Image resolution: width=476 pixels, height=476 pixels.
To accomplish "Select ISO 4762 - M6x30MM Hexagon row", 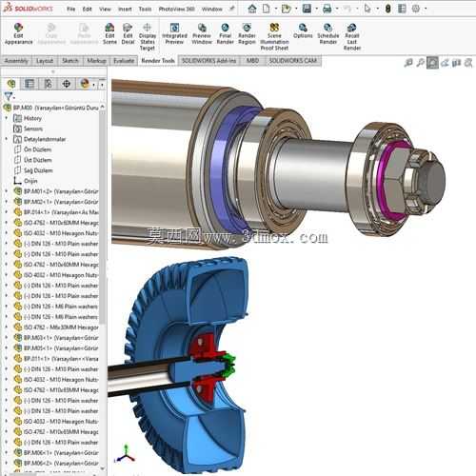I will tap(56, 327).
